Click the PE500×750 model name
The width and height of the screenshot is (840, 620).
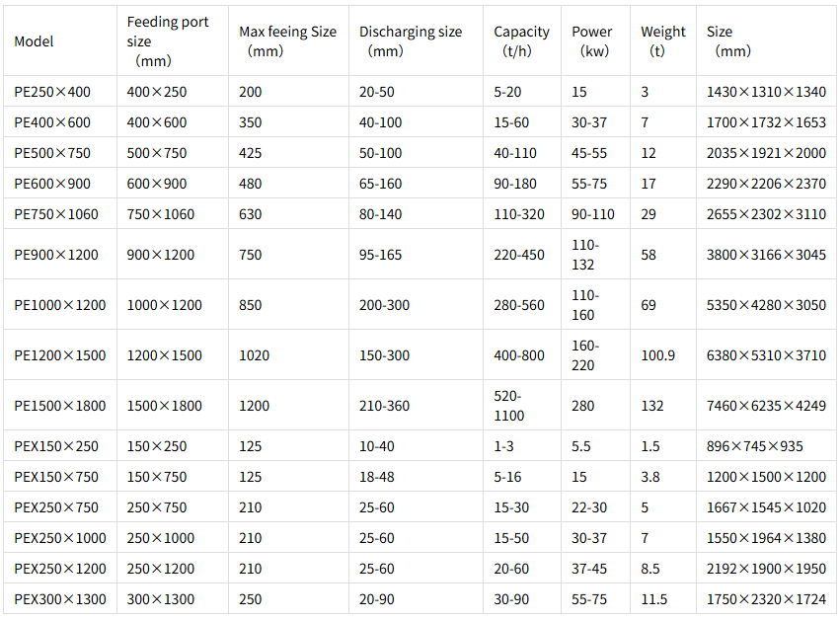(52, 153)
